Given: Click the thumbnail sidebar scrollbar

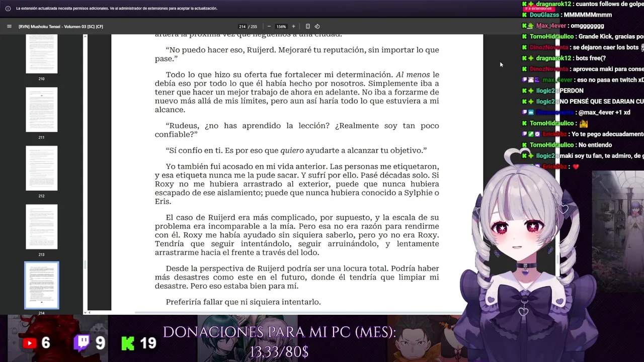Looking at the screenshot, I should [x=85, y=264].
